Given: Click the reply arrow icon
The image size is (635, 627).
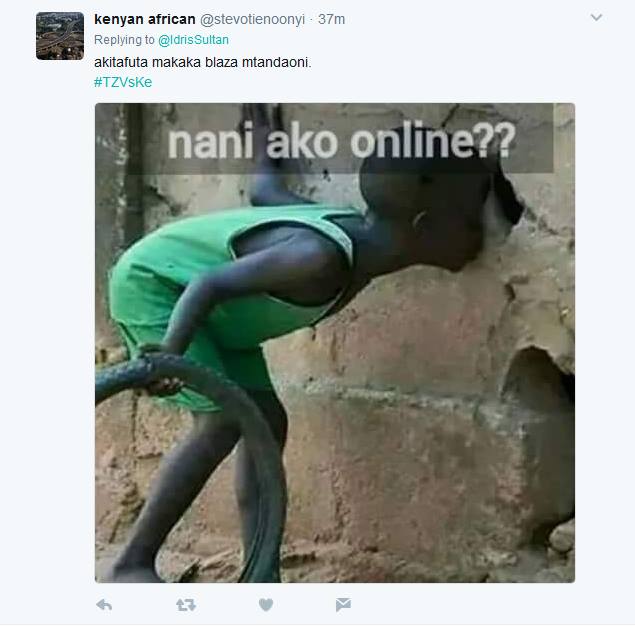Looking at the screenshot, I should [x=104, y=605].
